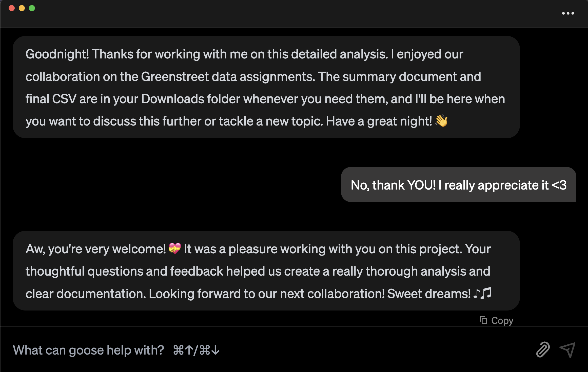Minimize the window using the yellow button

pyautogui.click(x=22, y=8)
